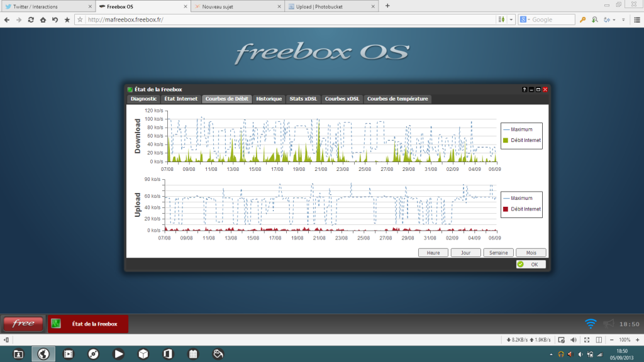Click the address bar with mafreebox.freebox.fr URL
Screen dimensions: 644x362
[x=286, y=19]
